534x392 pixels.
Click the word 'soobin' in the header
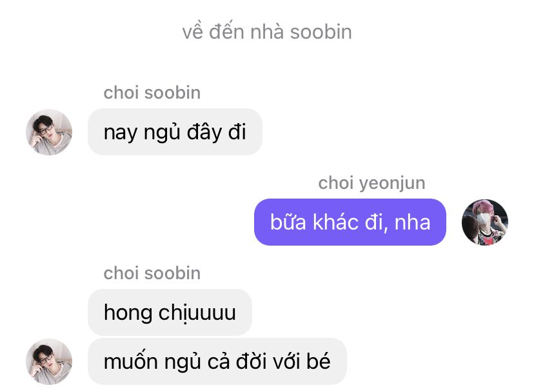click(x=321, y=32)
